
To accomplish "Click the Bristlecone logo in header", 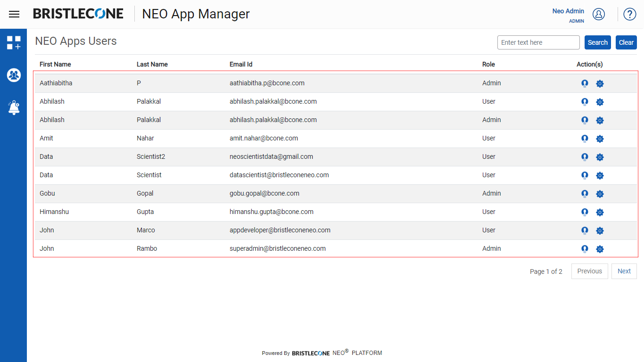I will [78, 14].
